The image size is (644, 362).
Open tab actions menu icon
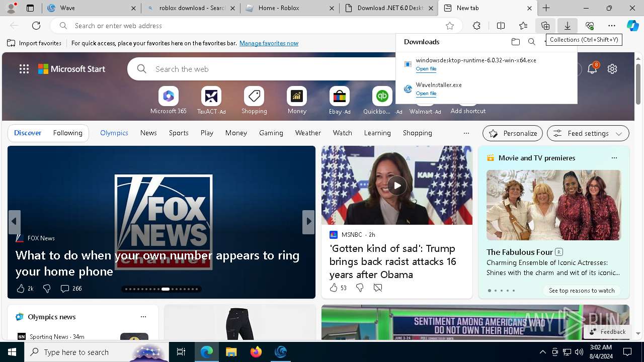point(30,8)
